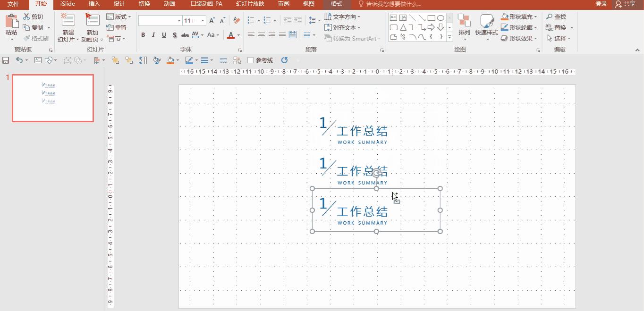Toggle bold formatting
This screenshot has height=311, width=644.
click(143, 35)
